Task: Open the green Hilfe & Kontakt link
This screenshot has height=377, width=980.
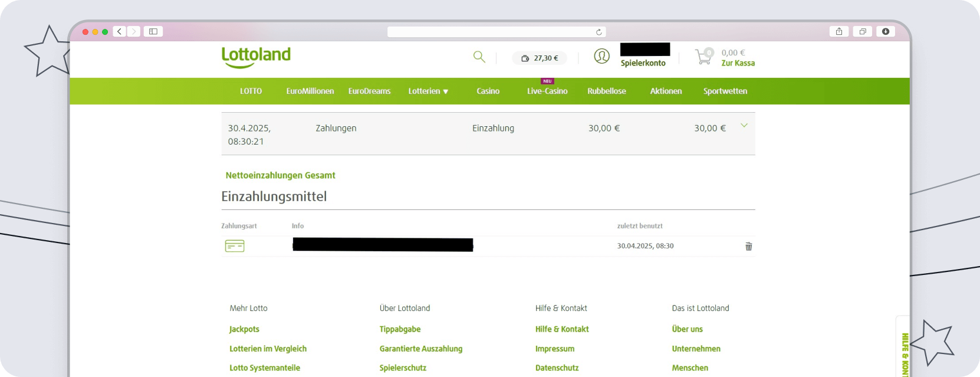Action: point(562,329)
